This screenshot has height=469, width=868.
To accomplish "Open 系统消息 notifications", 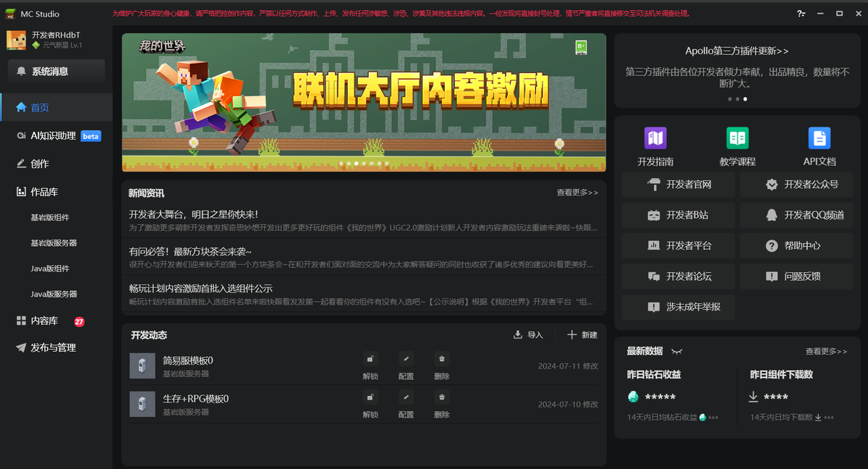I will click(56, 71).
